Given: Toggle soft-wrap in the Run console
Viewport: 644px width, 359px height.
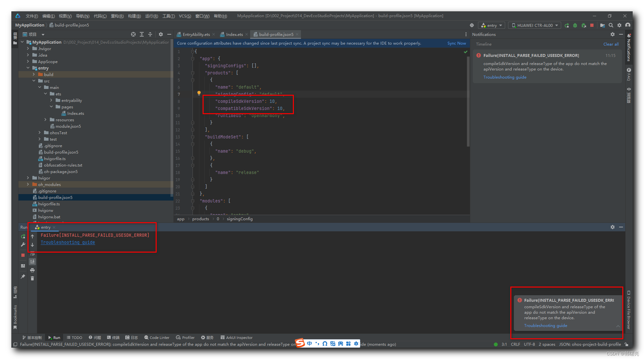Looking at the screenshot, I should tap(32, 254).
